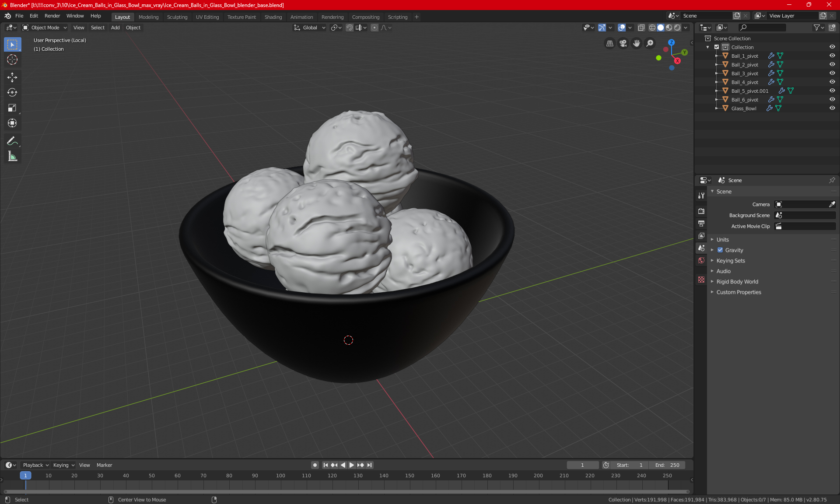Click the timeline horizontal scrollbar
This screenshot has width=840, height=504.
coord(346,492)
